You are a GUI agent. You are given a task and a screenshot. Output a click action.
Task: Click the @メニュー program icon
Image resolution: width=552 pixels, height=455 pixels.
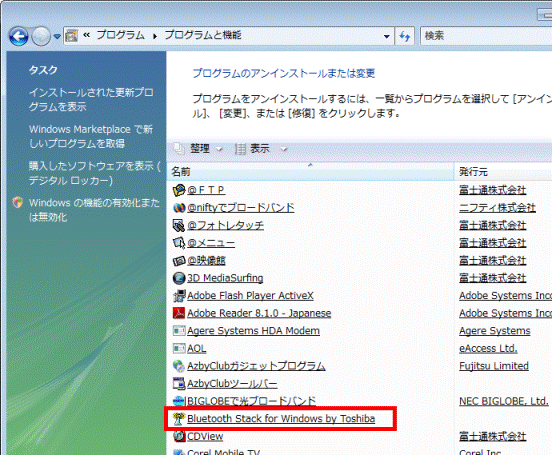[179, 243]
